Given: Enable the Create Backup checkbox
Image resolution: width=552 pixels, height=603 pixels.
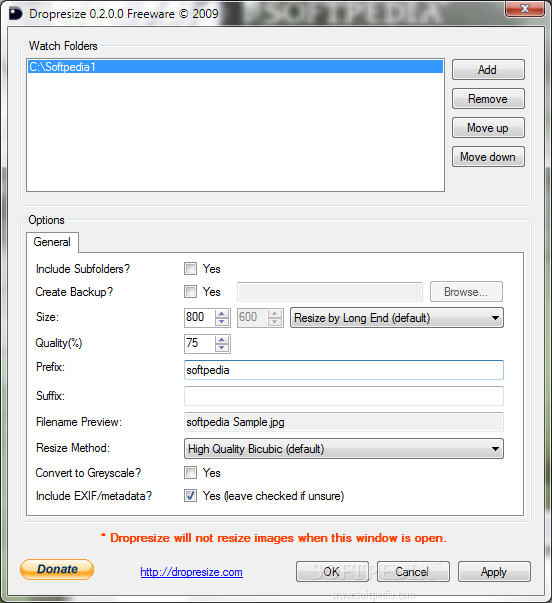Looking at the screenshot, I should tap(190, 292).
